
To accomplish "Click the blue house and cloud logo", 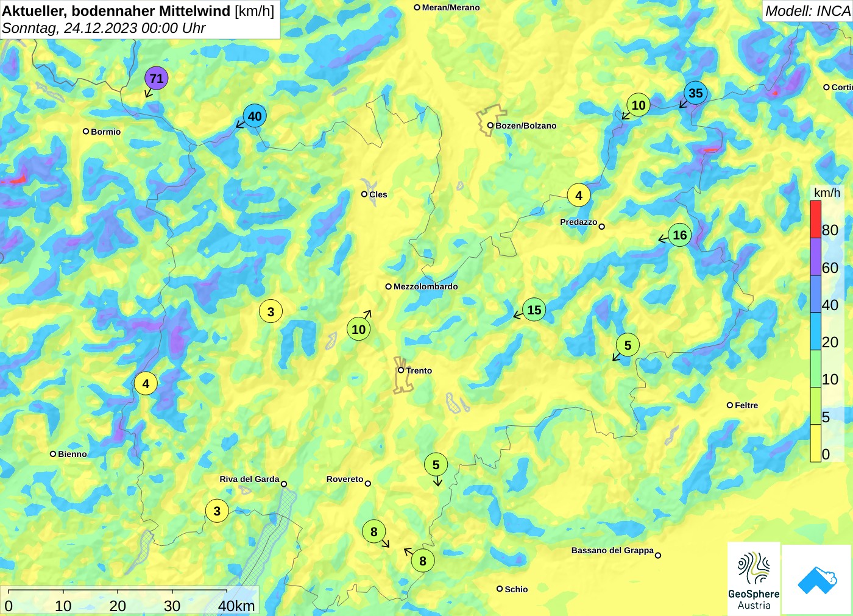I will pyautogui.click(x=817, y=579).
